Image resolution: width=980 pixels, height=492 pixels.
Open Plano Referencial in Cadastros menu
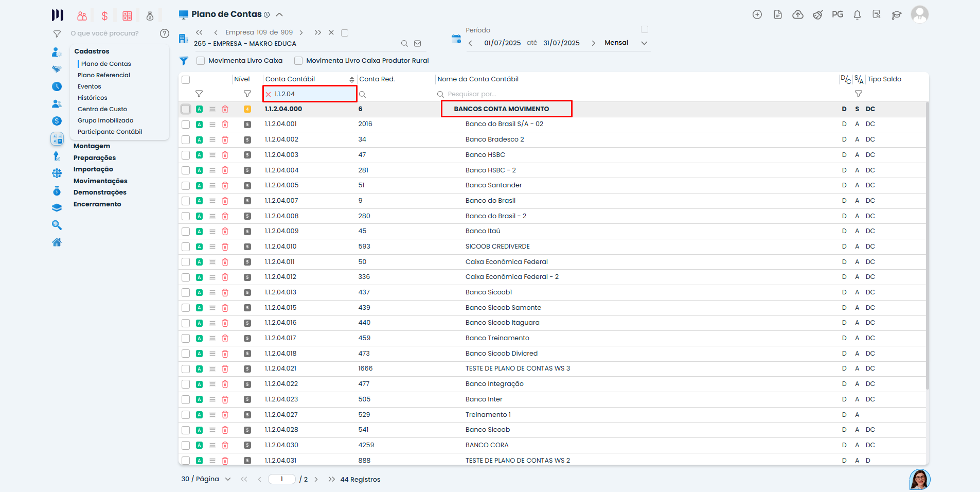click(x=104, y=75)
